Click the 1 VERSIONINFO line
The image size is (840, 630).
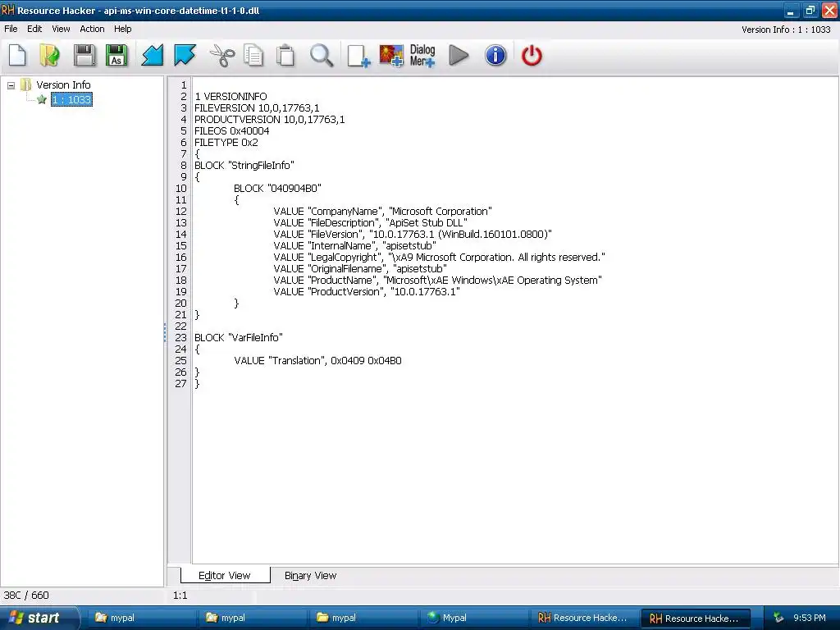(231, 97)
